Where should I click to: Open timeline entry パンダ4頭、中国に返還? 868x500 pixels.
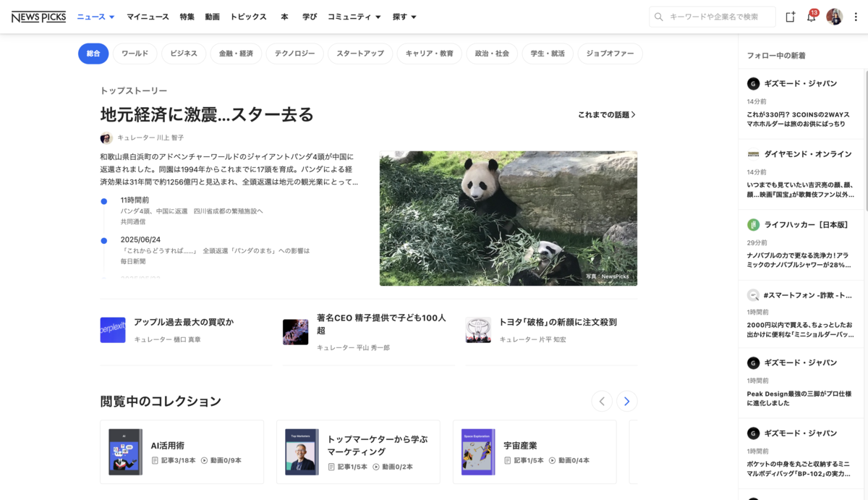(x=192, y=211)
